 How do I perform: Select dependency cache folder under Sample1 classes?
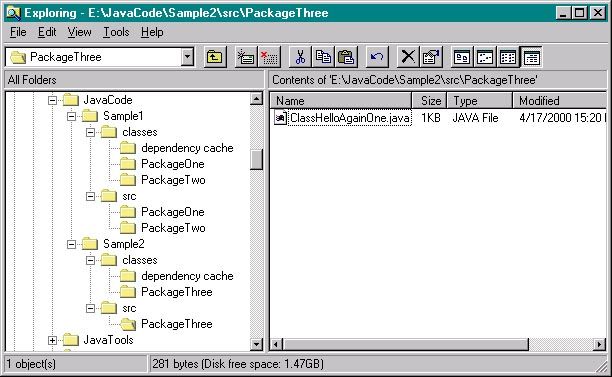(187, 148)
